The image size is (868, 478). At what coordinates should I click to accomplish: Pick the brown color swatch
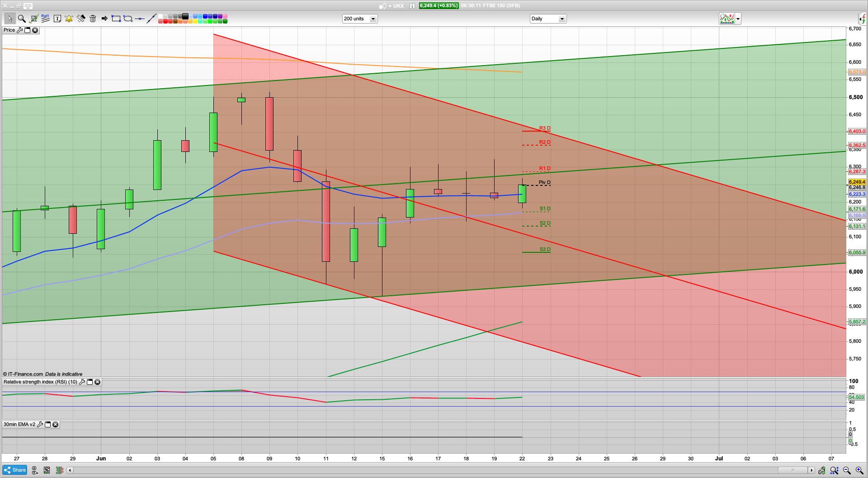pyautogui.click(x=175, y=21)
